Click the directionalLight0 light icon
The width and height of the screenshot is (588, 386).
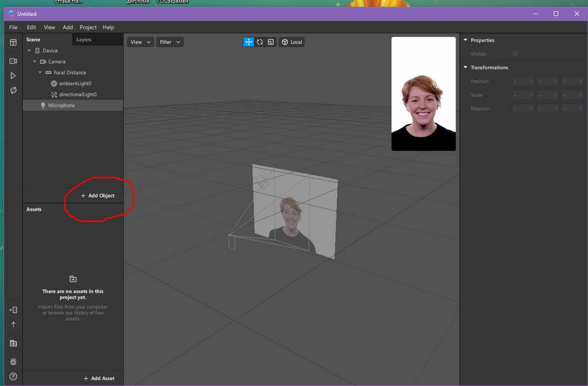click(x=54, y=95)
